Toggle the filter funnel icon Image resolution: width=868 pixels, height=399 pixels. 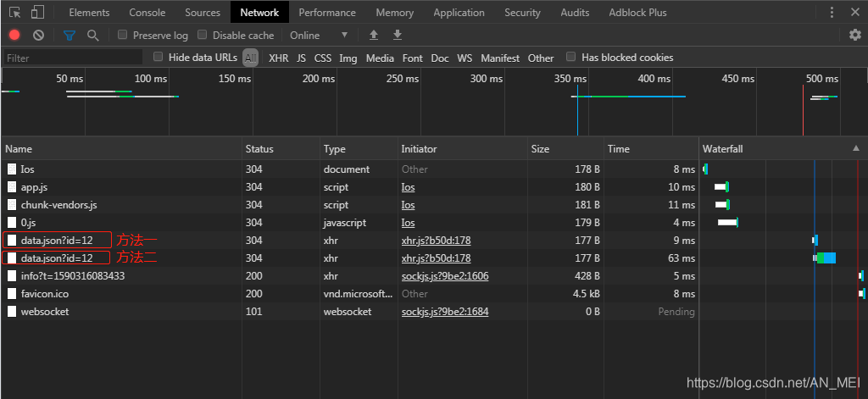tap(70, 36)
